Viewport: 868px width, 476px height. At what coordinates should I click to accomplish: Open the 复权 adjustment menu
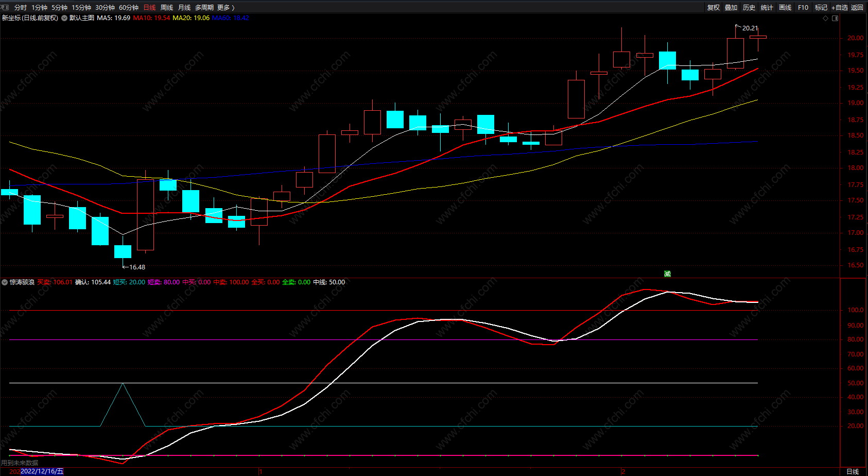[x=714, y=8]
